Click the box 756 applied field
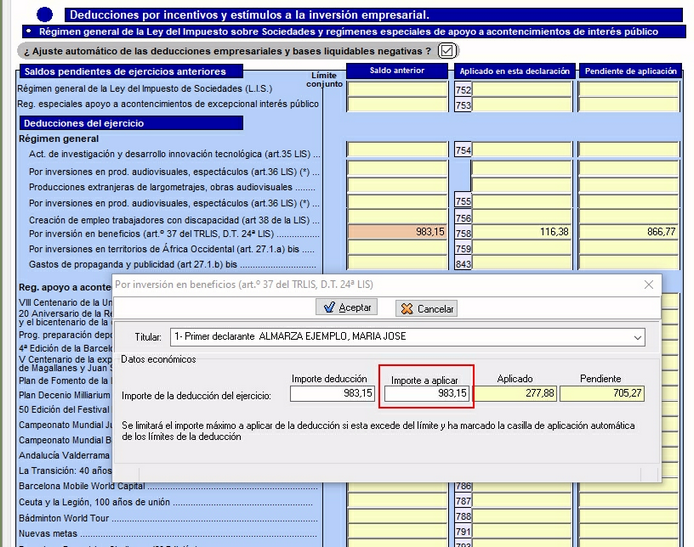Screen dimensions: 694x547 tap(521, 217)
